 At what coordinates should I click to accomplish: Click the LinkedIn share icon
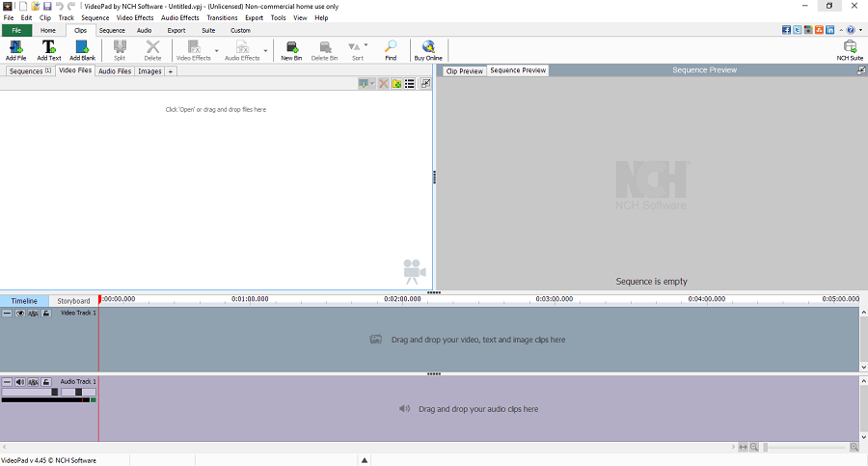(829, 30)
